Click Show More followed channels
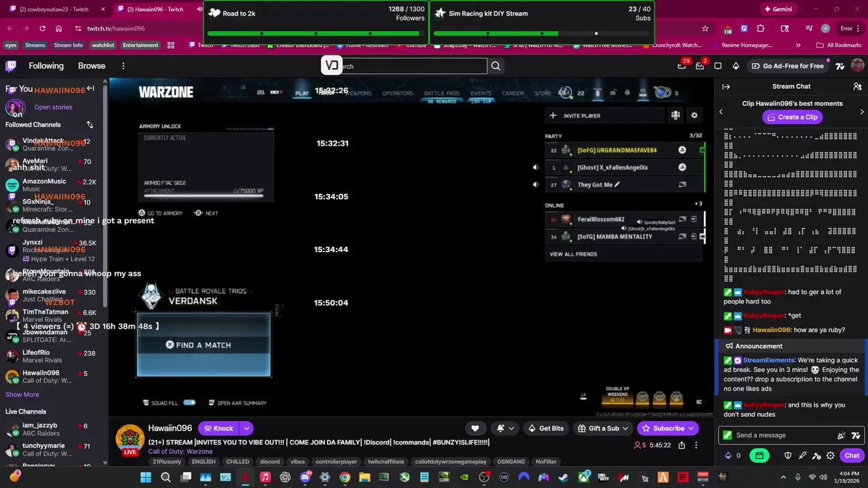 (22, 394)
